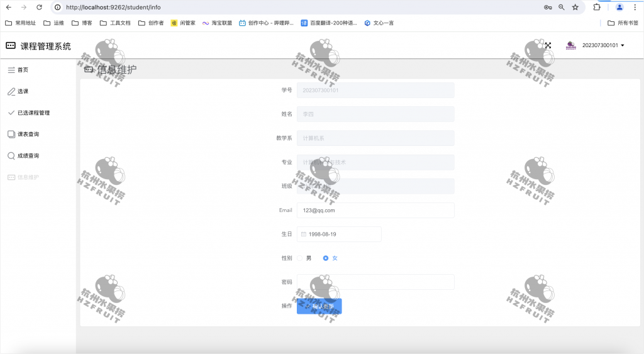Click the 密码 input field
644x354 pixels.
[375, 282]
